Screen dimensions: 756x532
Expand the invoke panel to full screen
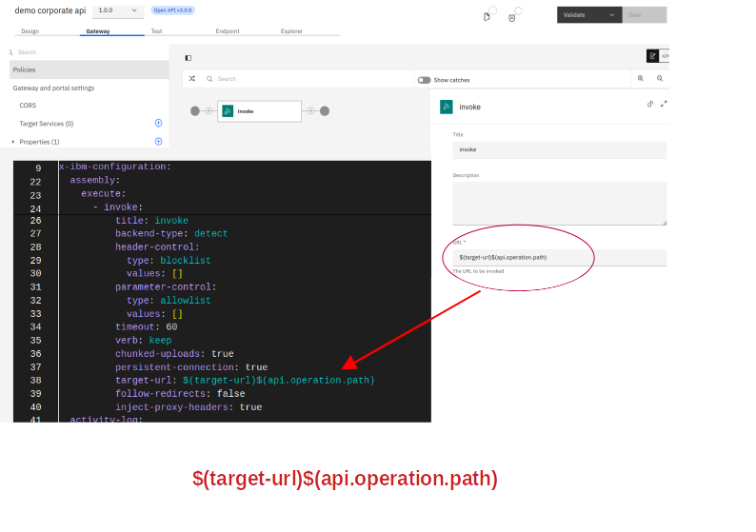point(664,104)
